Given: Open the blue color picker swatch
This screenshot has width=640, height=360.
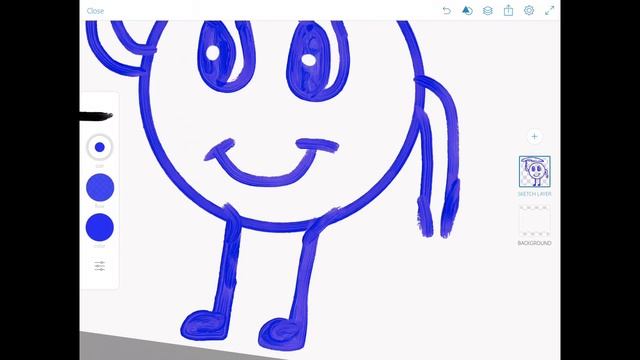Looking at the screenshot, I should point(100,227).
